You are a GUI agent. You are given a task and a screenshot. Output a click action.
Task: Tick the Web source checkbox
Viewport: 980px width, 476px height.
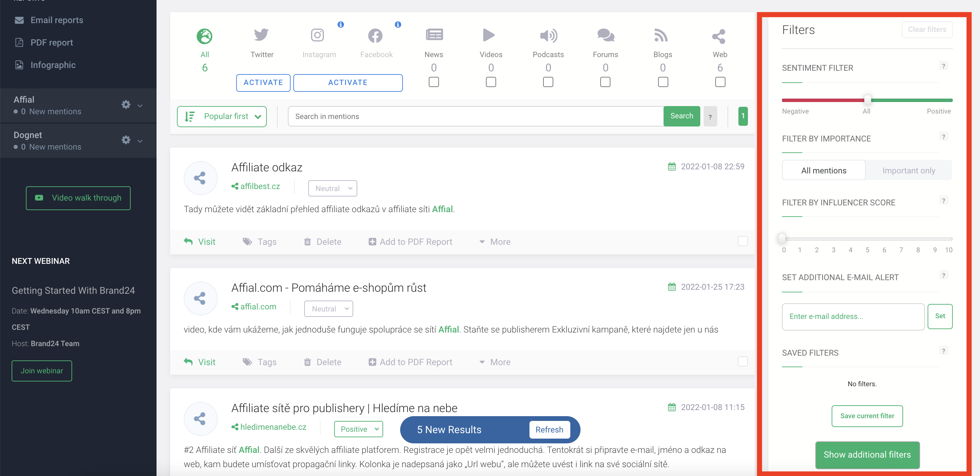click(720, 82)
